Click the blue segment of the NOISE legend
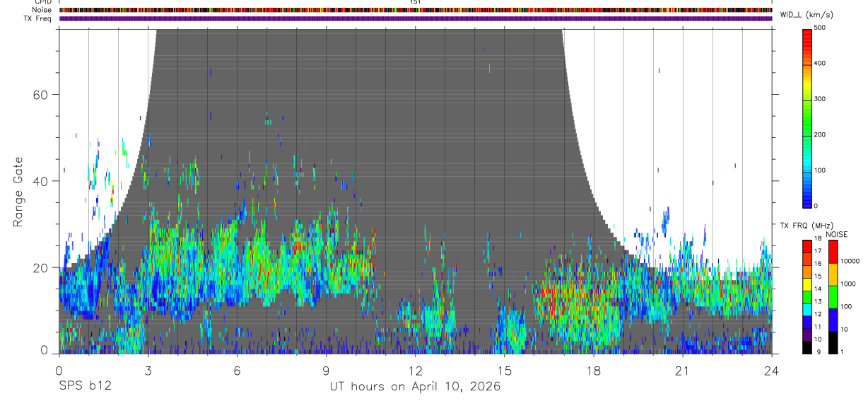868x401 pixels. click(833, 320)
